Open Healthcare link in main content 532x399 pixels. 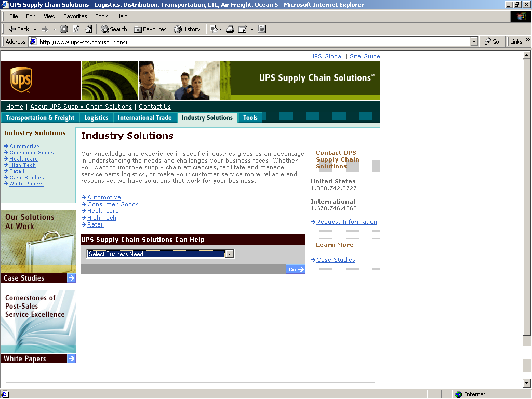point(103,211)
